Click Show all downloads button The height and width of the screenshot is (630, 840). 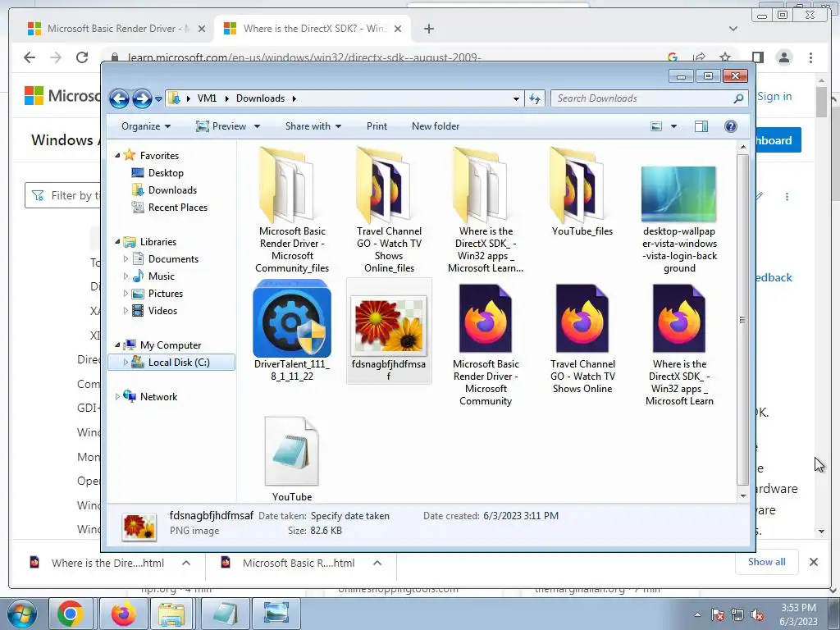click(x=767, y=562)
